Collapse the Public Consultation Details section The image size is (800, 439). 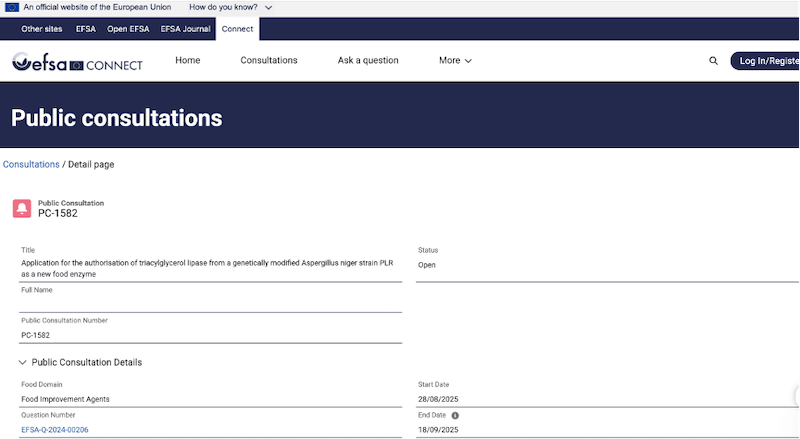click(23, 362)
